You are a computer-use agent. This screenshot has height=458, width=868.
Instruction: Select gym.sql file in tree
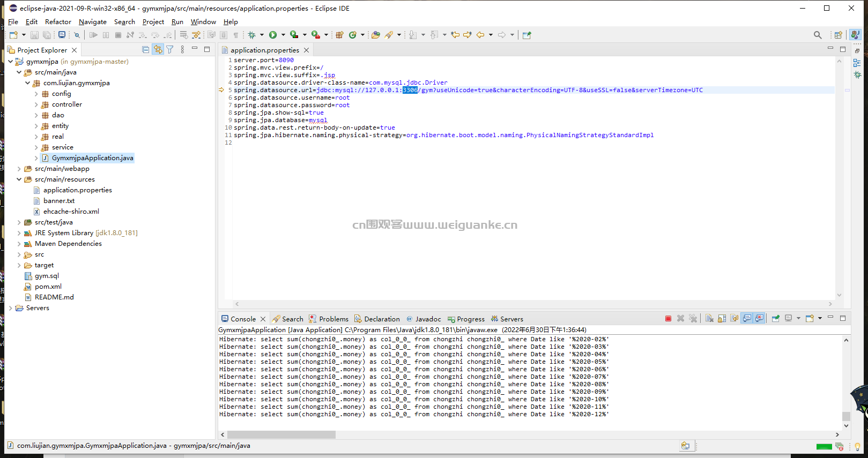[x=47, y=276]
